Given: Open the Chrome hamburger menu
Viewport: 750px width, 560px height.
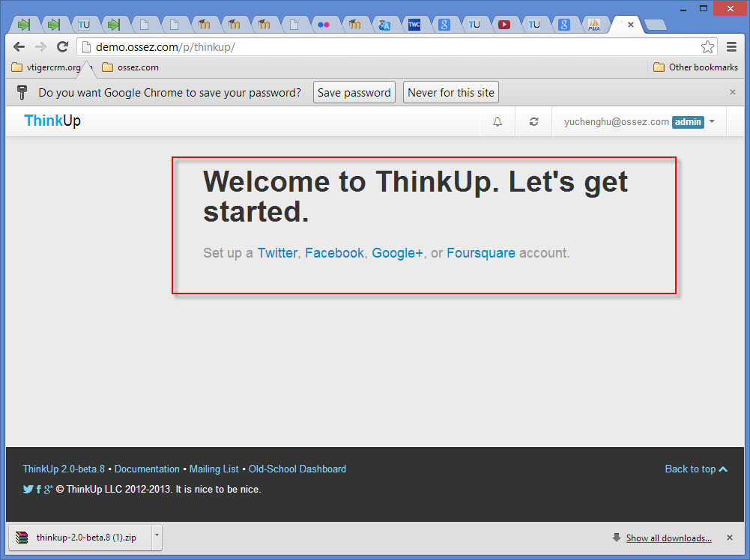Looking at the screenshot, I should pyautogui.click(x=731, y=46).
